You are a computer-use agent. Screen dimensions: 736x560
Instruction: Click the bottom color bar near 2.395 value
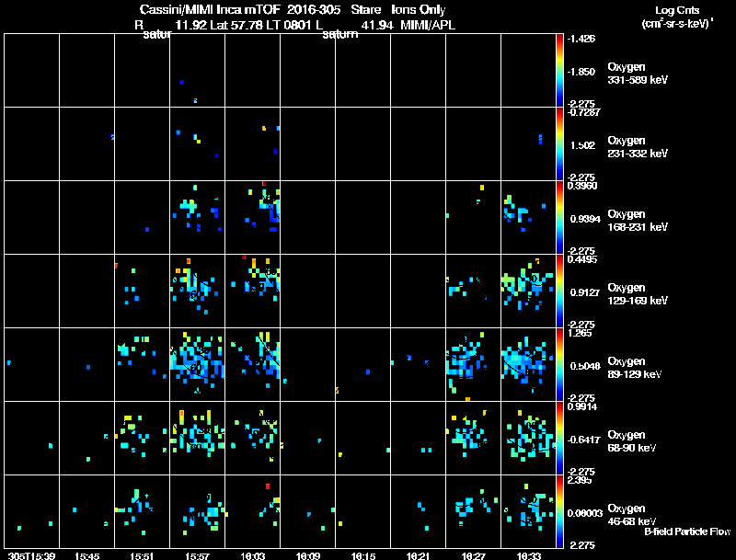[x=559, y=511]
